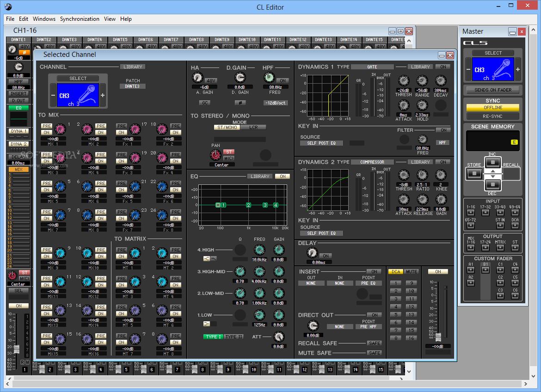Click the compressor KNEE knob
541x392 pixels.
click(x=441, y=175)
